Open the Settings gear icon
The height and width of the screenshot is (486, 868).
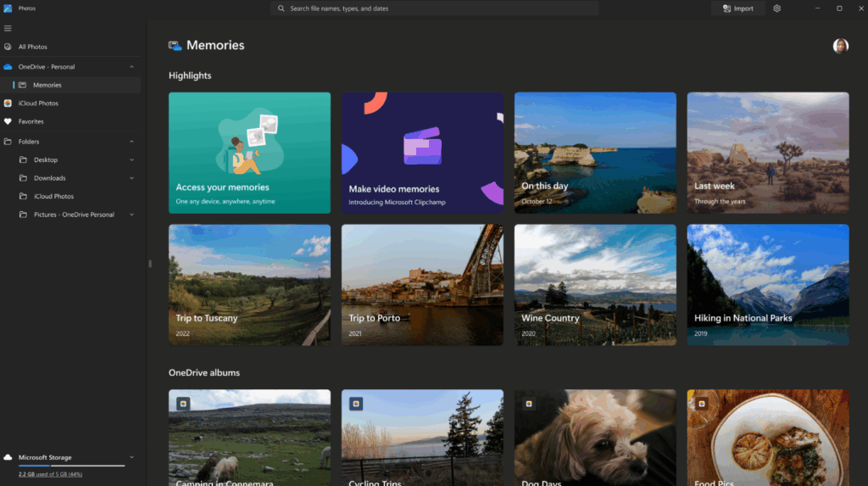click(777, 8)
